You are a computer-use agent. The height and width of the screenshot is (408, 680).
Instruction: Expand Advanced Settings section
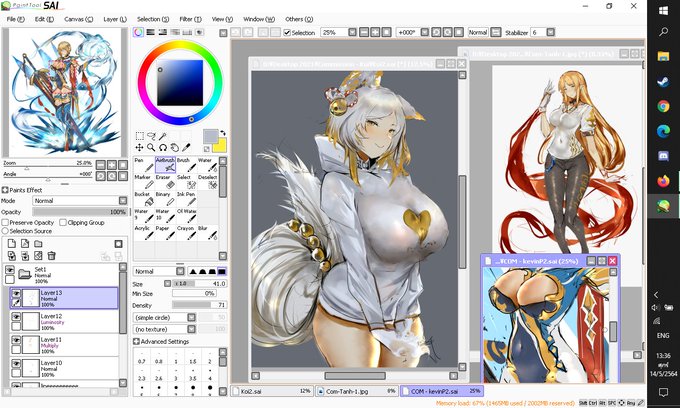(136, 342)
